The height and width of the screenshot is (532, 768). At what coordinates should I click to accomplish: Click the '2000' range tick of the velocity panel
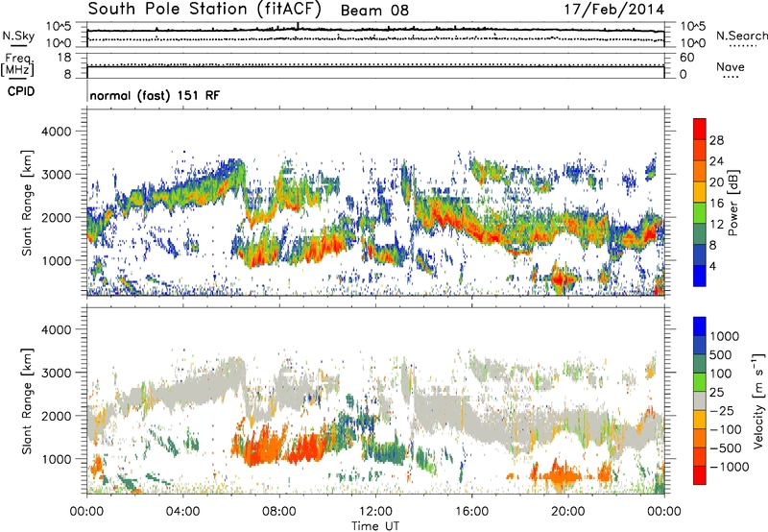(57, 417)
